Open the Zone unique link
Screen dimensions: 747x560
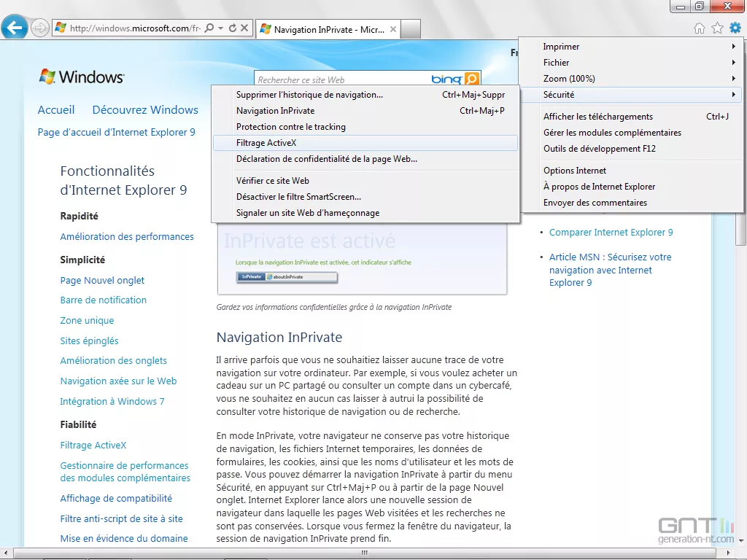pos(87,321)
